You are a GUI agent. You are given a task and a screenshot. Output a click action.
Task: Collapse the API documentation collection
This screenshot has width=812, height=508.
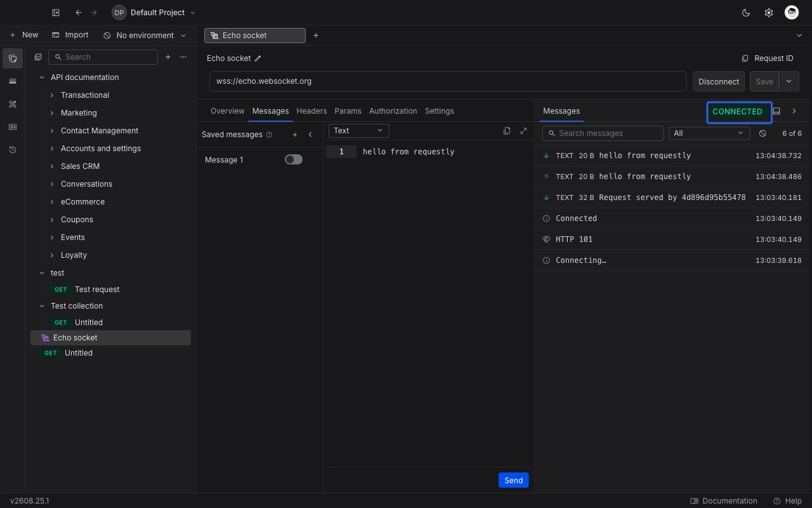(x=42, y=77)
